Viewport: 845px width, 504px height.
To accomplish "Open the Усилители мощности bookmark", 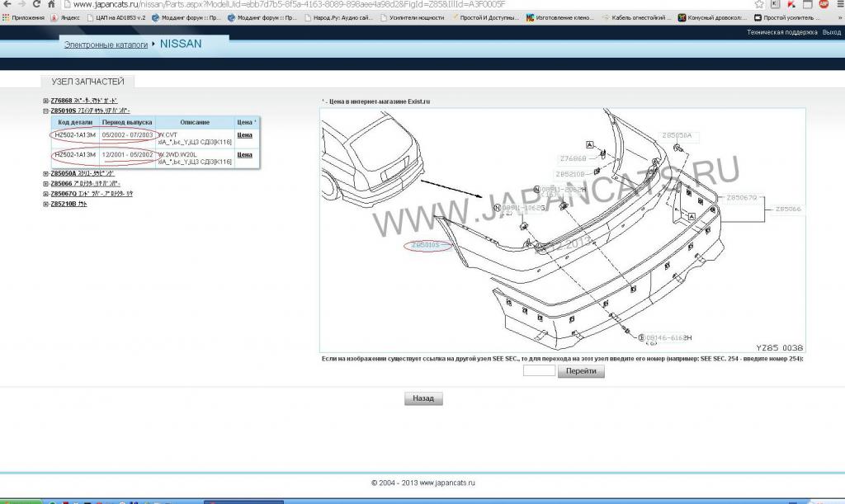I will coord(413,18).
